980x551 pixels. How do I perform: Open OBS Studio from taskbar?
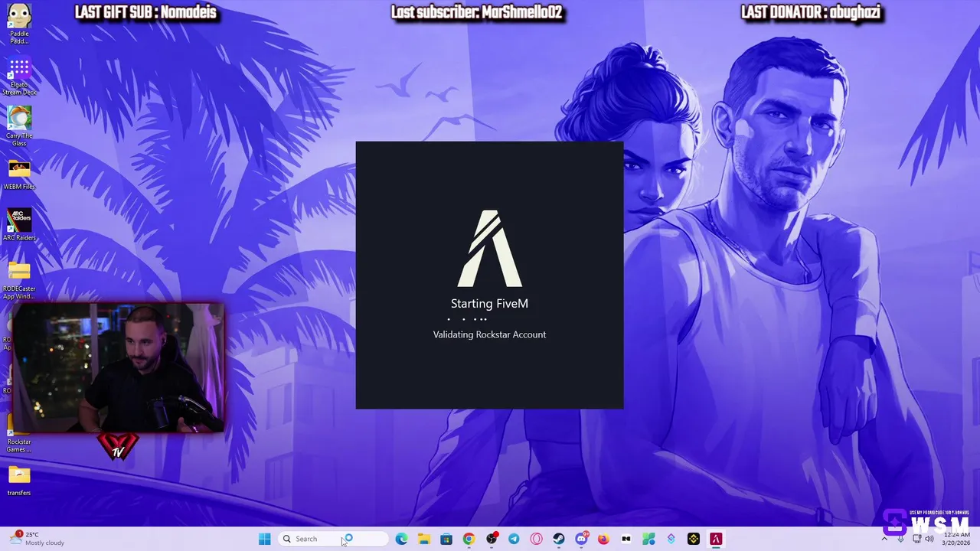[x=492, y=539]
